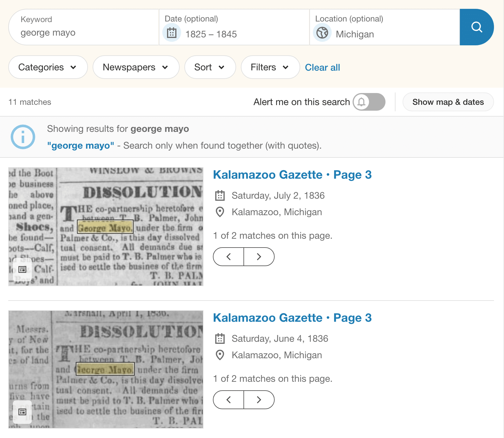This screenshot has height=438, width=504.
Task: Open Kalamazoo Gazette July 2, 1836 result title
Action: click(292, 175)
